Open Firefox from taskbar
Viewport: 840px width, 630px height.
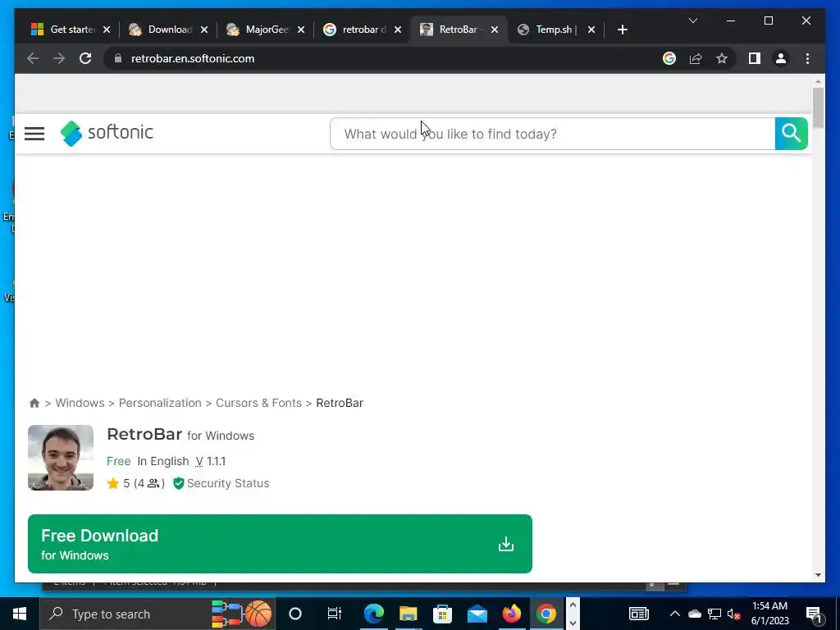pos(512,614)
